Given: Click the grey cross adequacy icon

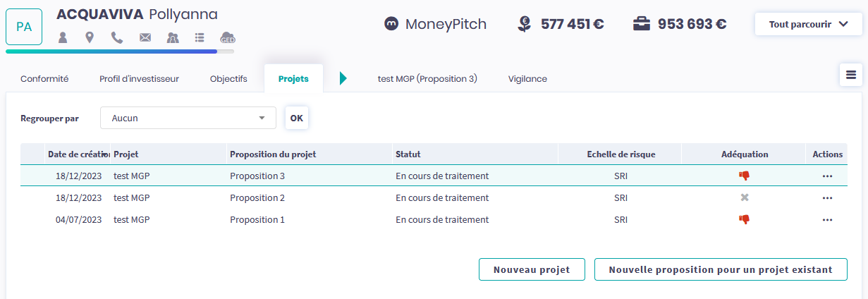Looking at the screenshot, I should (745, 197).
